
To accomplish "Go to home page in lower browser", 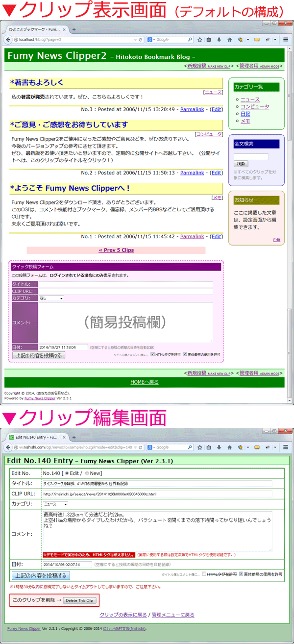I will tap(229, 447).
